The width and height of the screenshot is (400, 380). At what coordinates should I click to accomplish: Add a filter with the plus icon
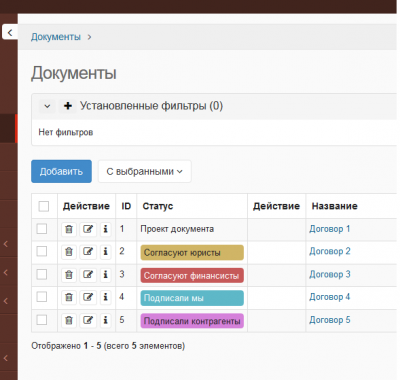coord(68,106)
